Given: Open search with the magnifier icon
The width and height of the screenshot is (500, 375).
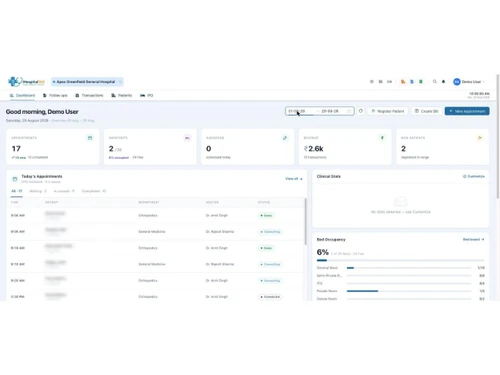Looking at the screenshot, I should [x=435, y=82].
